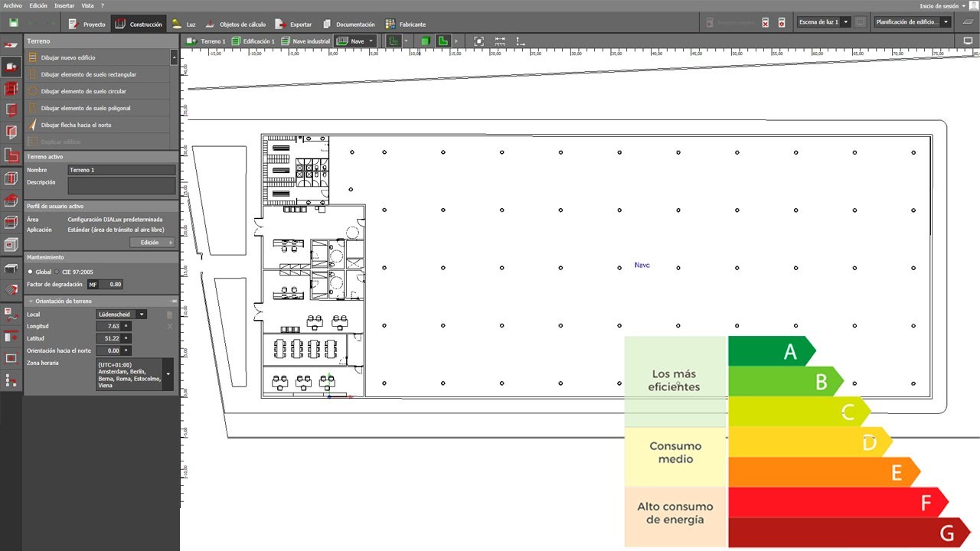Open the Vista menu
Screen dimensions: 980x551
click(88, 5)
